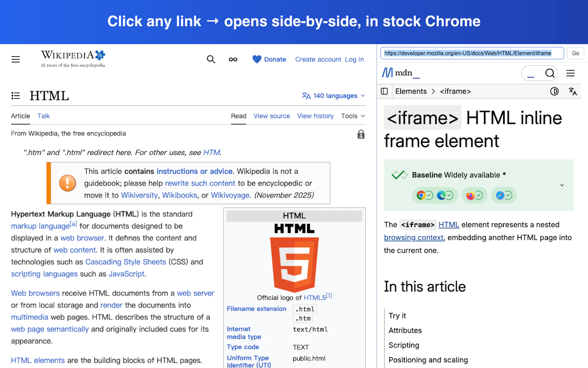Click the Go button
588x368 pixels.
576,53
